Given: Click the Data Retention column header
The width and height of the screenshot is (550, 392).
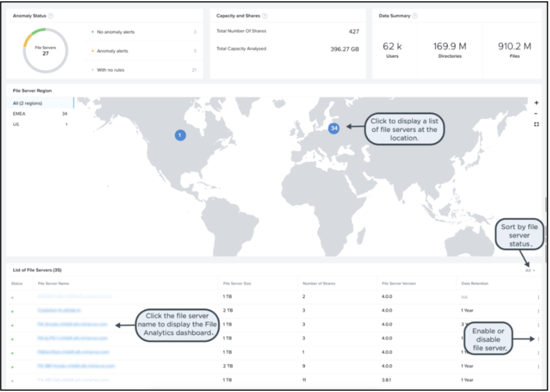Looking at the screenshot, I should [x=475, y=283].
